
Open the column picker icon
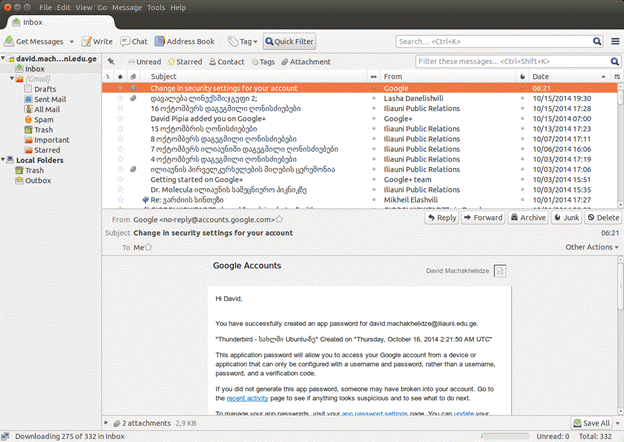pyautogui.click(x=616, y=76)
